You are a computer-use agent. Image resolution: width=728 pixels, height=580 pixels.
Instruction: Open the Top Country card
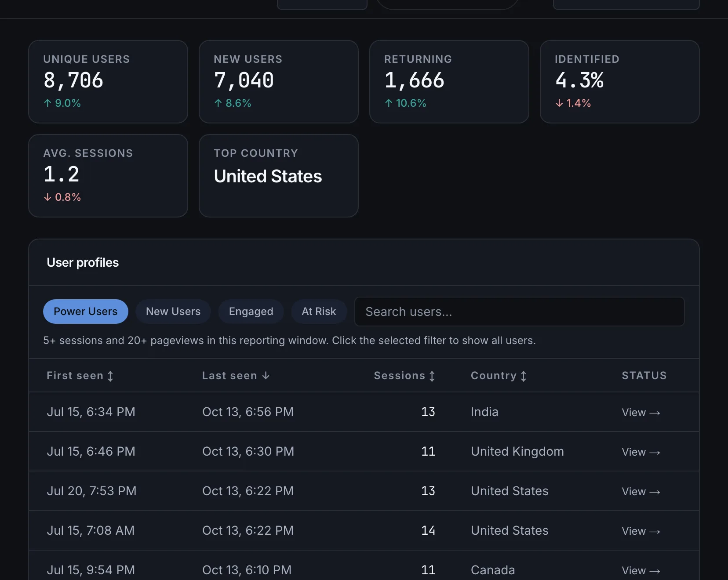279,176
